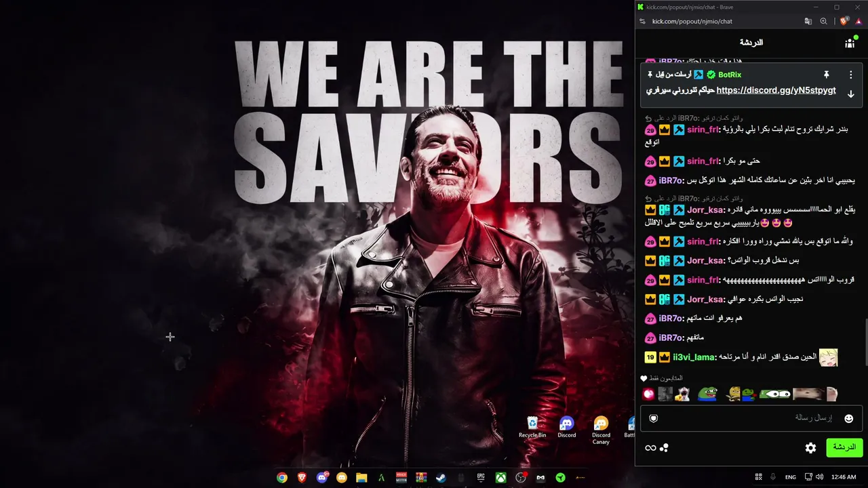Viewport: 868px width, 488px height.
Task: Insert the red orb emote
Action: (x=649, y=394)
